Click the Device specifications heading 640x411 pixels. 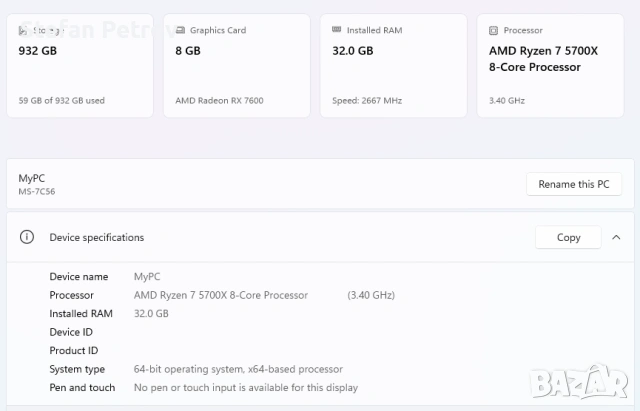[x=97, y=238]
